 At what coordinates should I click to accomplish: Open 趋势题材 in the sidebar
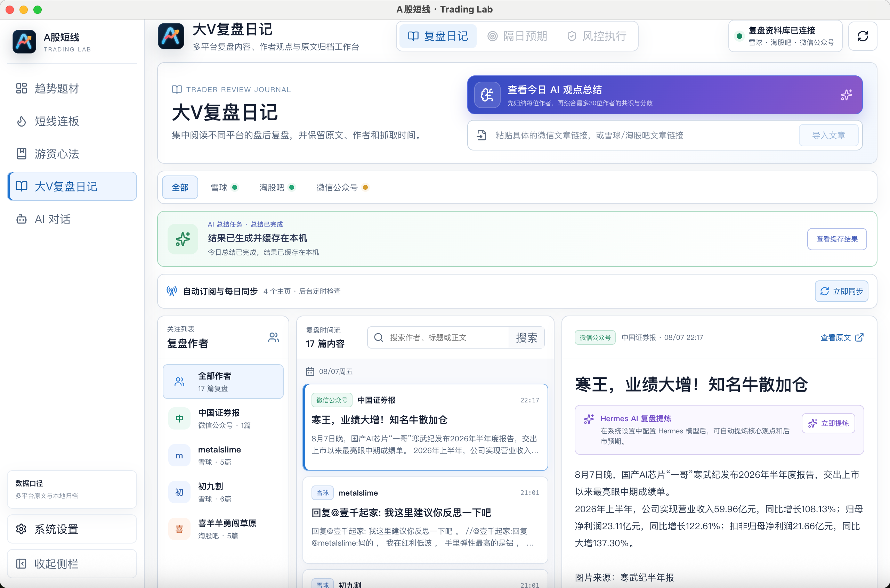[x=72, y=89]
